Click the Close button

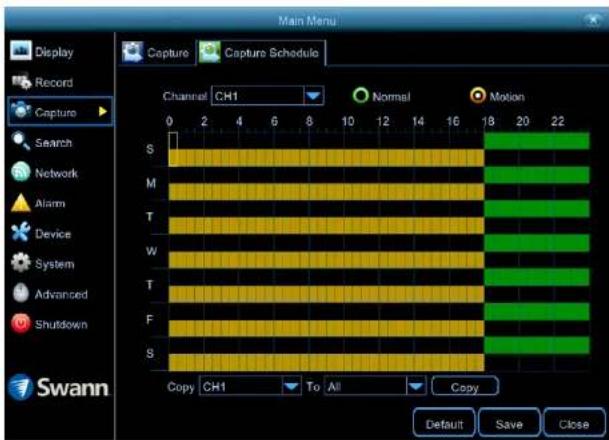point(574,424)
